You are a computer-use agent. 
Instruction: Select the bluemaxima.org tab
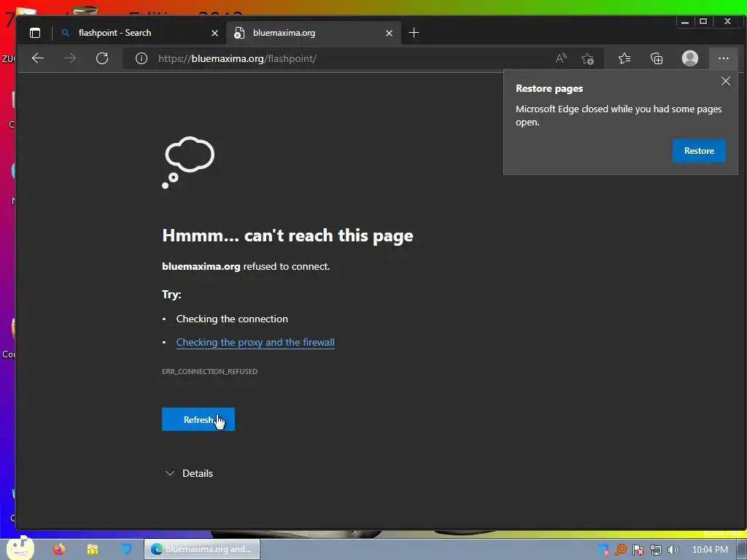tap(314, 33)
